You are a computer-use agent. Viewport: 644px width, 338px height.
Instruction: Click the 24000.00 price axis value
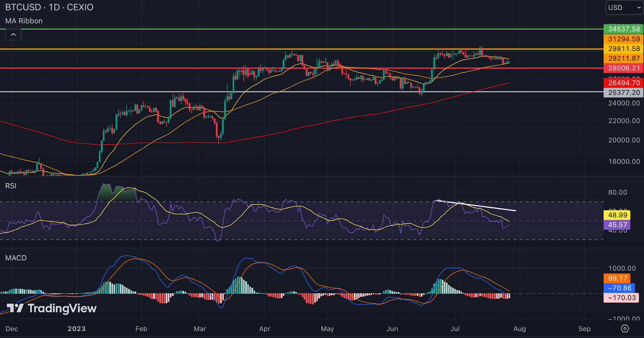(624, 103)
